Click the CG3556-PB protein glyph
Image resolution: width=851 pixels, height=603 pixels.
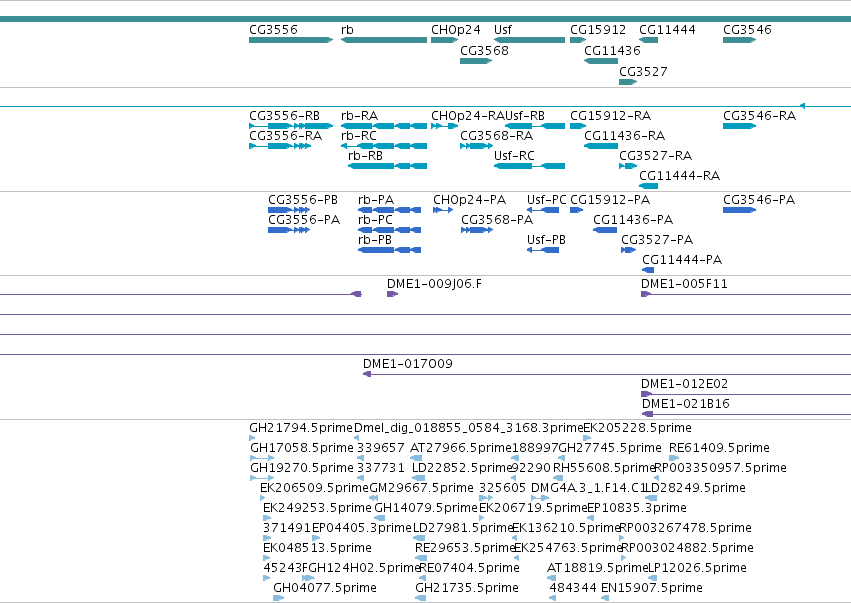pyautogui.click(x=289, y=210)
